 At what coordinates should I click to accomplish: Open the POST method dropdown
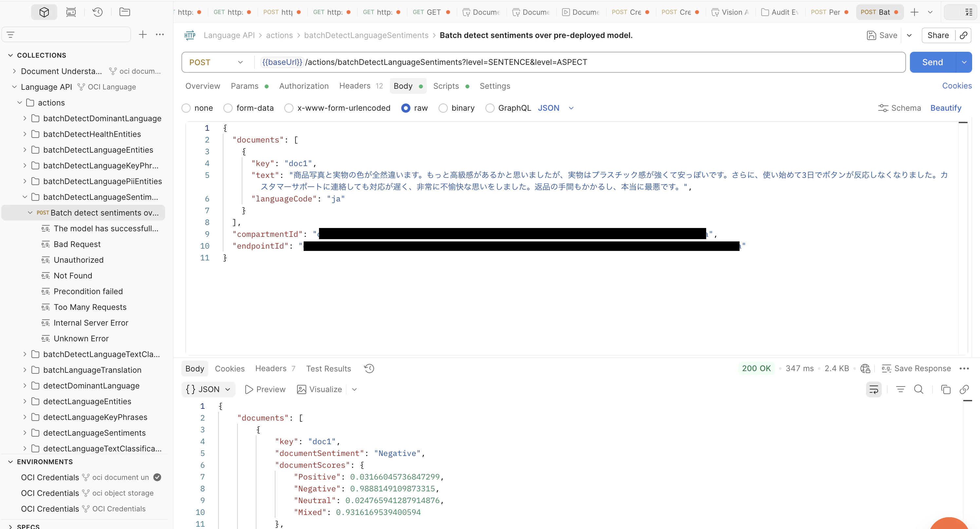pyautogui.click(x=217, y=63)
